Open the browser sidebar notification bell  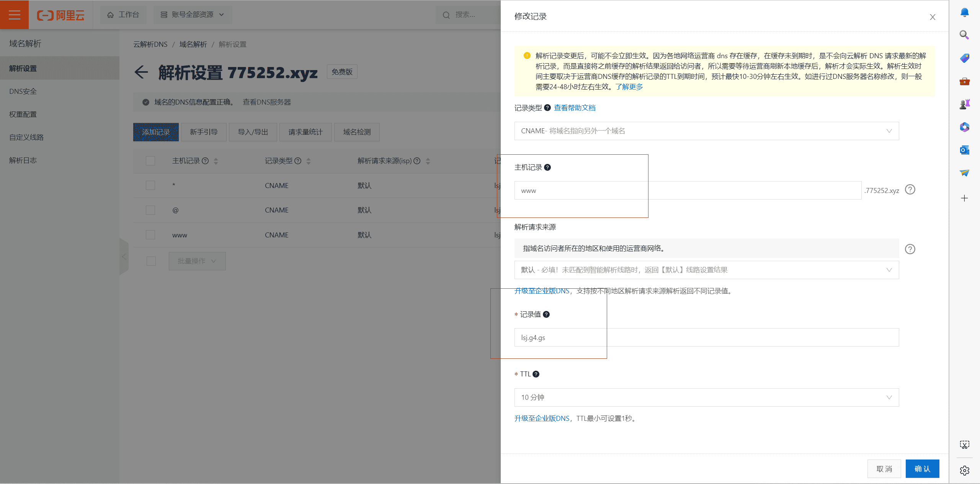[x=964, y=13]
